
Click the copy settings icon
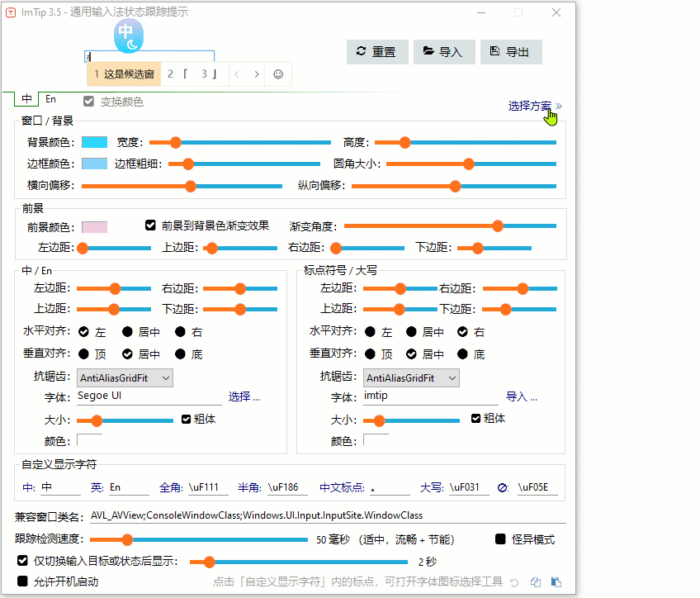(536, 582)
